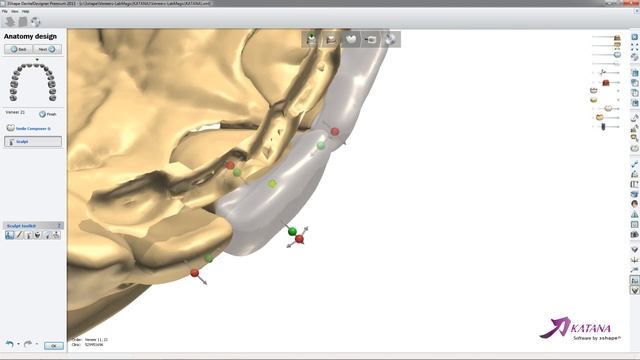Click the warning triangle icon in right sidebar
Viewport: 640px width, 360px height.
[x=635, y=214]
